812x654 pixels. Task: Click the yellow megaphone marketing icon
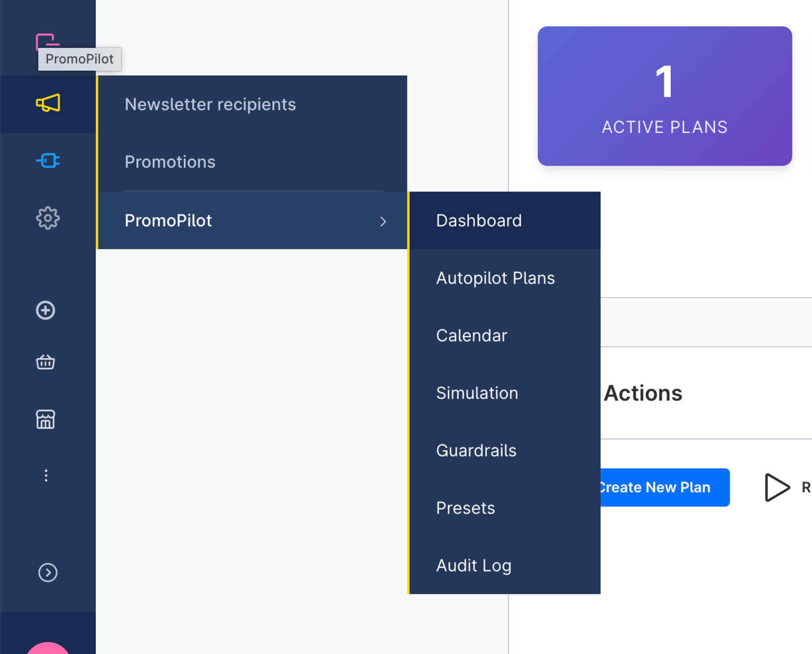point(47,104)
